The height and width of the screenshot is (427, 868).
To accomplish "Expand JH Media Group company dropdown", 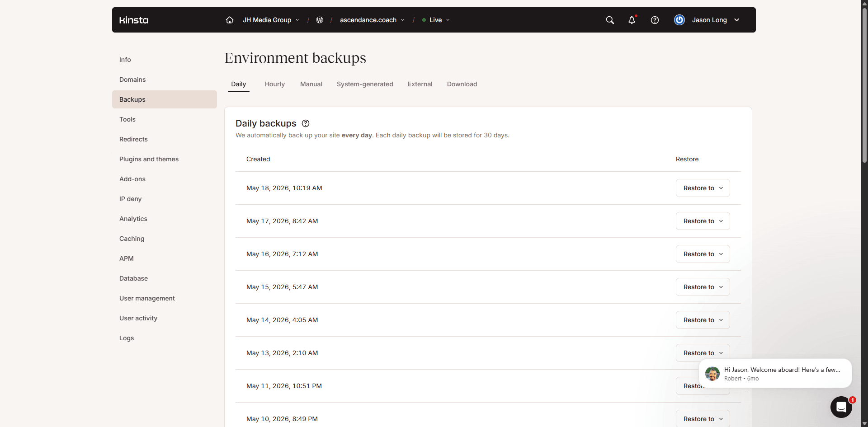I will [x=271, y=20].
